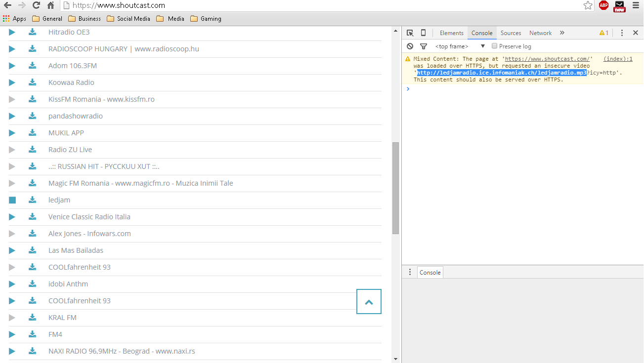The width and height of the screenshot is (644, 363).
Task: Bookmark this page with the star icon
Action: (588, 5)
